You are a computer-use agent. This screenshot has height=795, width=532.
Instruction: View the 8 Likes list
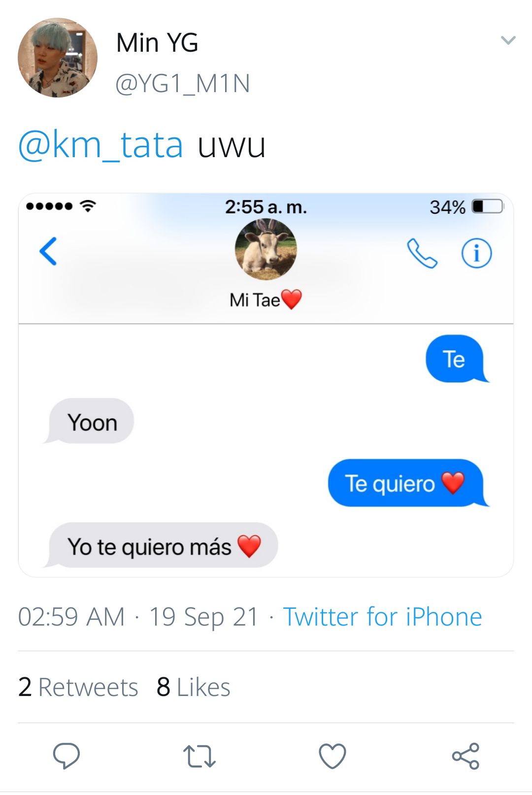coord(193,687)
